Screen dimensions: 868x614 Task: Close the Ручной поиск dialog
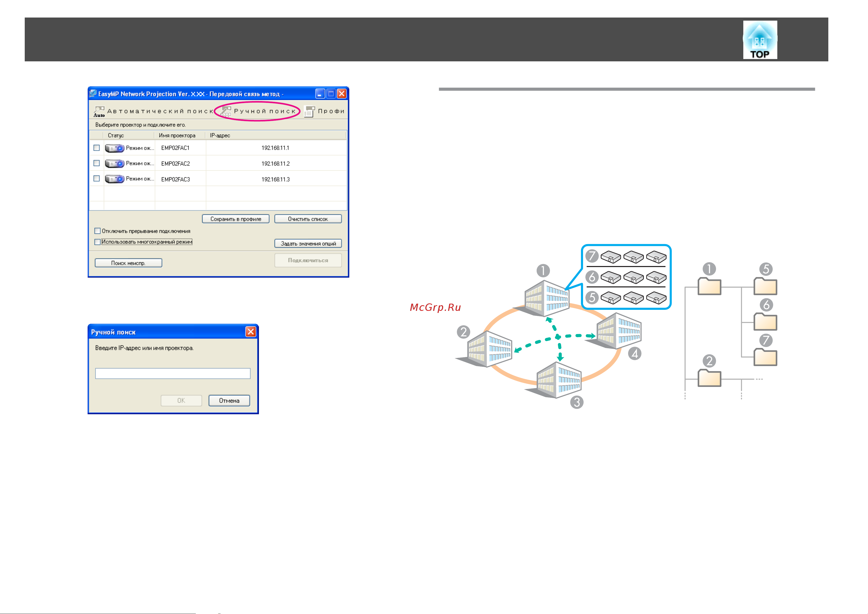point(251,332)
